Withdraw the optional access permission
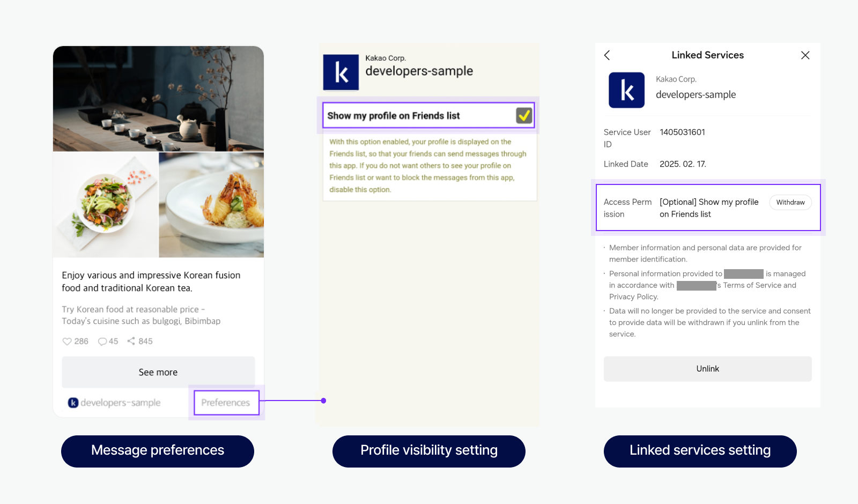 pyautogui.click(x=790, y=202)
